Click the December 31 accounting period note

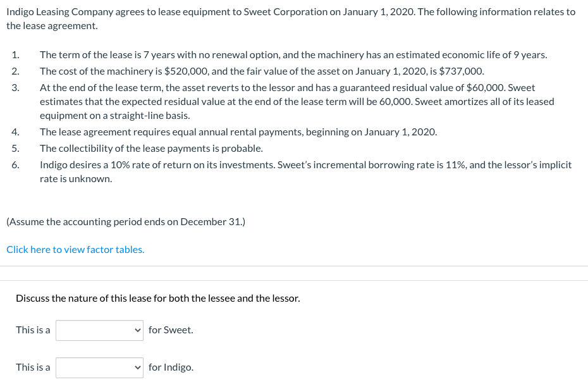pos(125,221)
